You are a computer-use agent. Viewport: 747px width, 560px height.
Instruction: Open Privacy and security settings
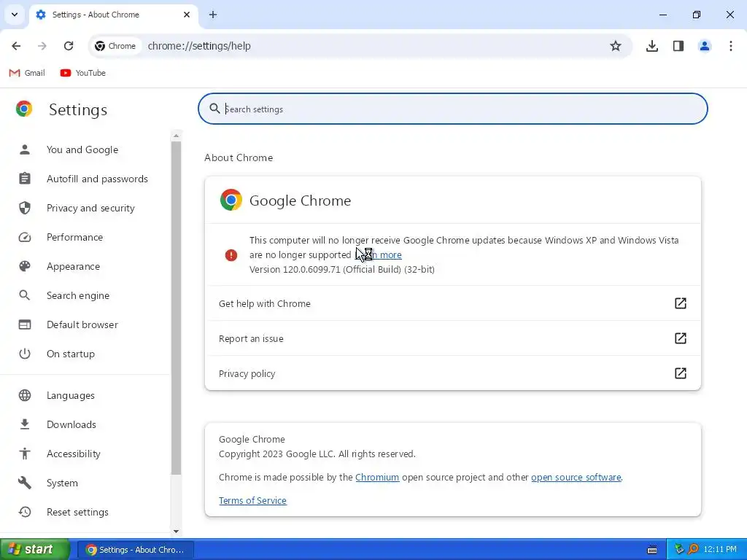click(90, 208)
